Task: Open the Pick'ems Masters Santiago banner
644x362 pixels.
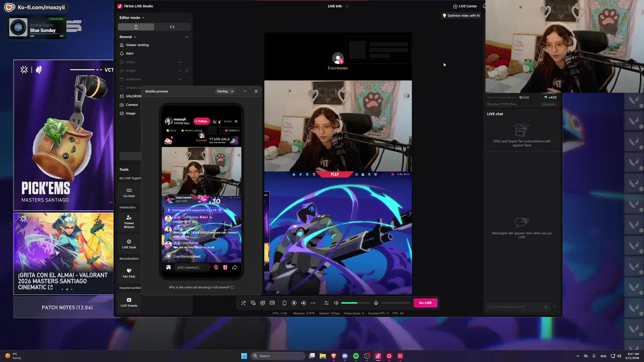Action: [x=63, y=135]
